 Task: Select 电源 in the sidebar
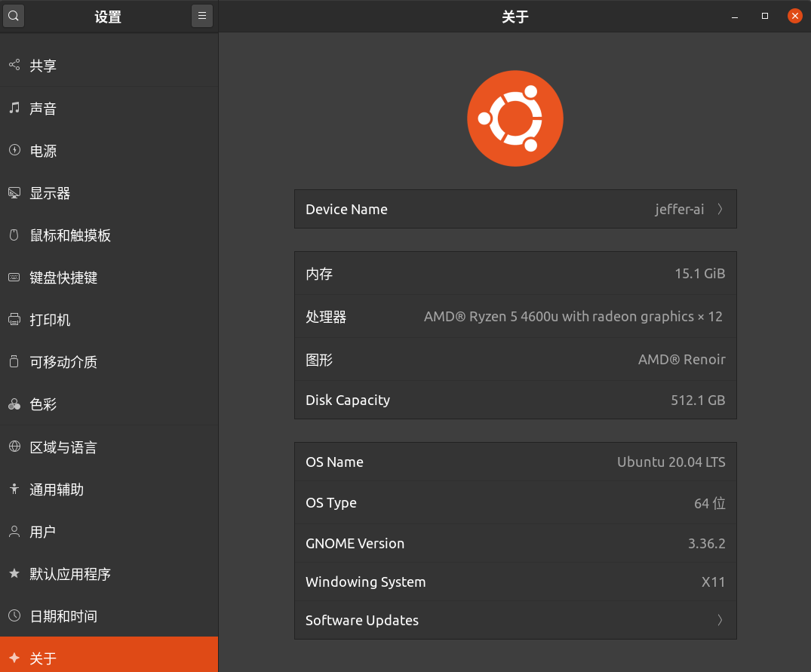(109, 151)
